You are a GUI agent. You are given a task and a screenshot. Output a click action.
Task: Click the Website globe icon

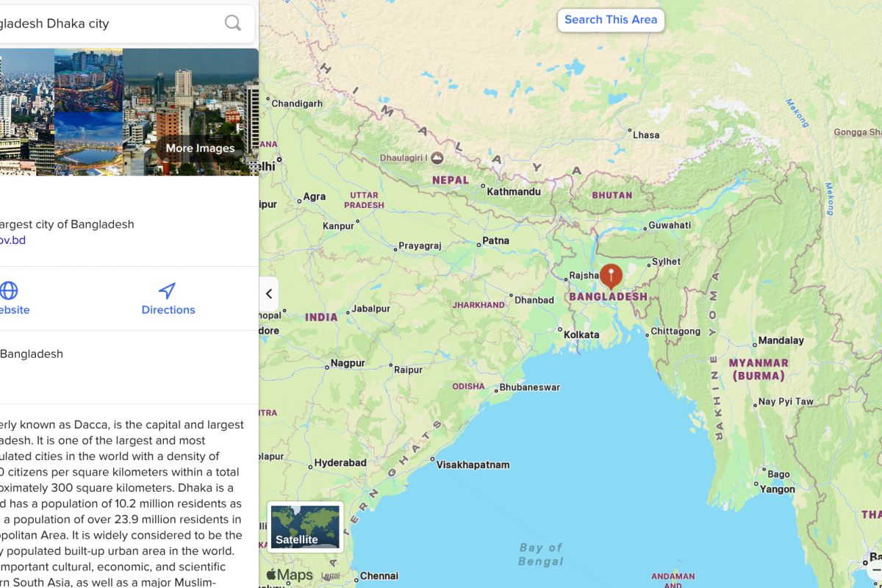(9, 290)
